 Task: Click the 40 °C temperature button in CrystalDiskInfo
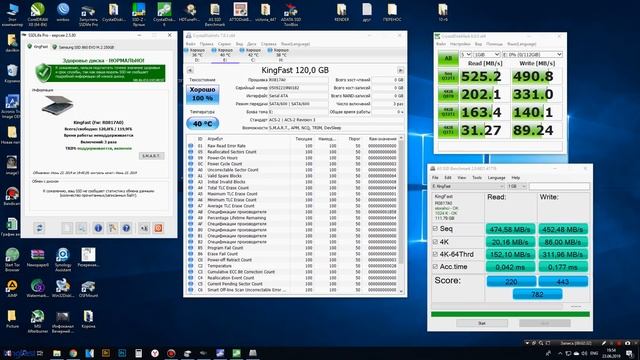point(202,123)
